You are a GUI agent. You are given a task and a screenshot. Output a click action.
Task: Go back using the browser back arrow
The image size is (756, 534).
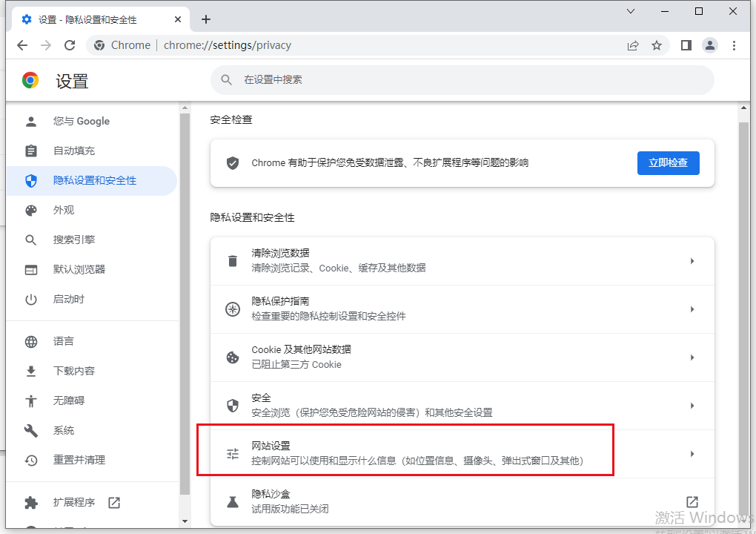tap(22, 45)
